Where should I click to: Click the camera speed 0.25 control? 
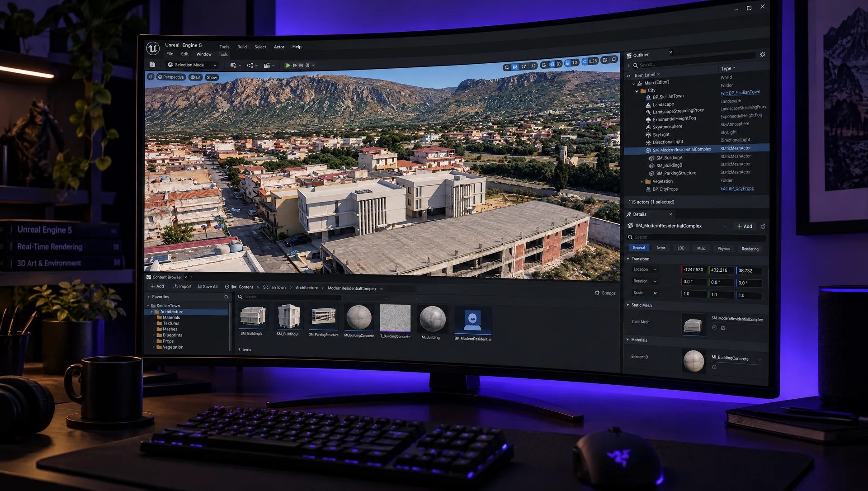(590, 61)
